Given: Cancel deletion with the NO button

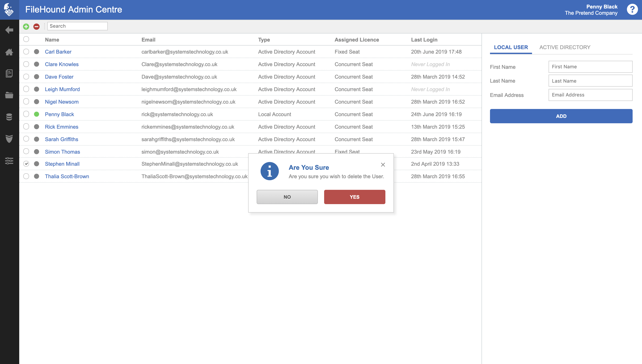Looking at the screenshot, I should (287, 197).
